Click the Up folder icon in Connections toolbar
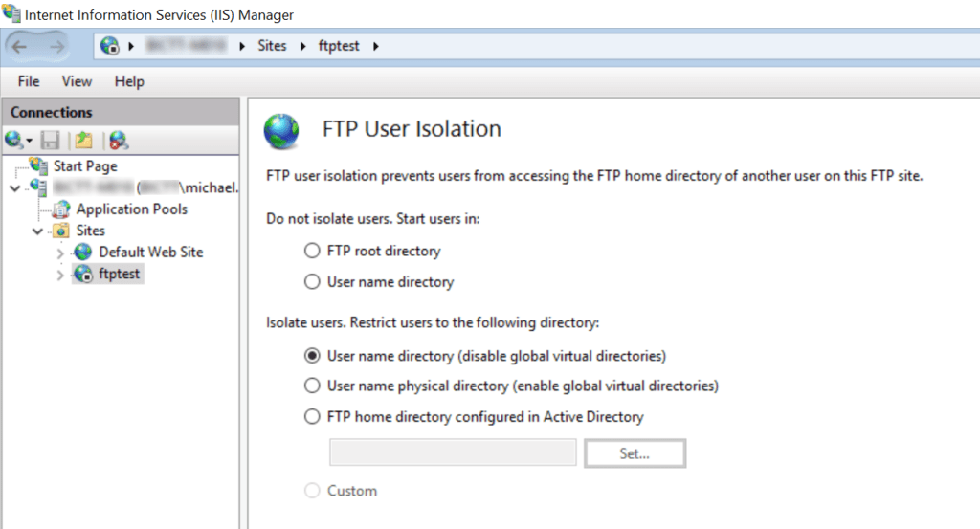The image size is (980, 529). tap(84, 141)
